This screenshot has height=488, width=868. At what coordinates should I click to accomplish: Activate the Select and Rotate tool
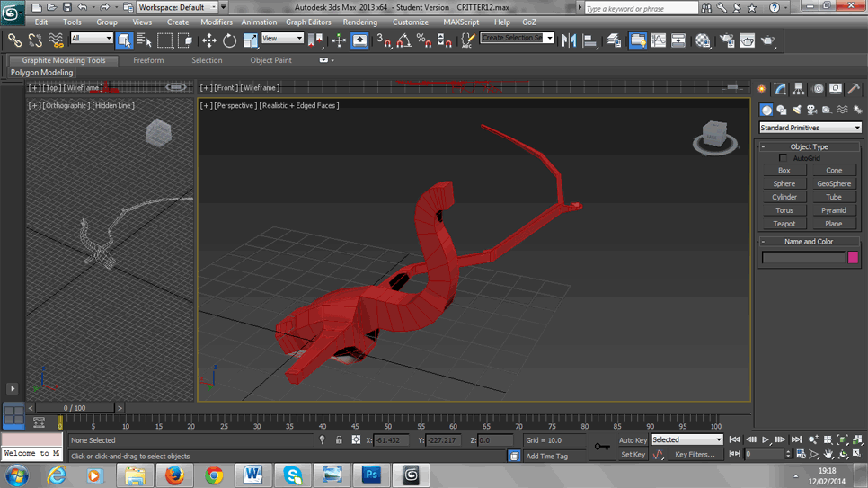click(229, 40)
